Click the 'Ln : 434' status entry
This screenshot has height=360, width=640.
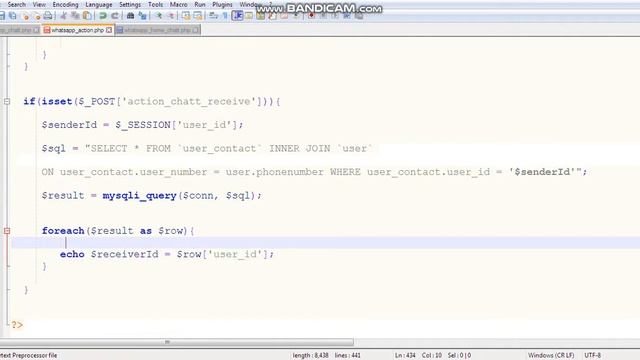(405, 356)
